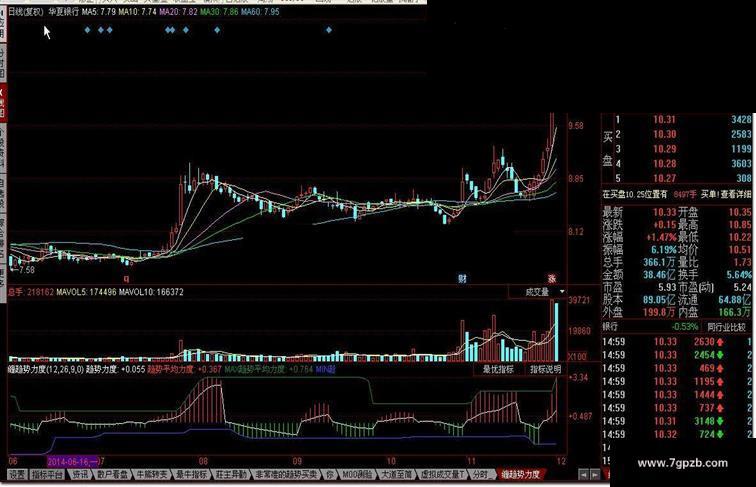Click the highlighted date 2014-06-16 label
The image size is (756, 487).
[73, 461]
